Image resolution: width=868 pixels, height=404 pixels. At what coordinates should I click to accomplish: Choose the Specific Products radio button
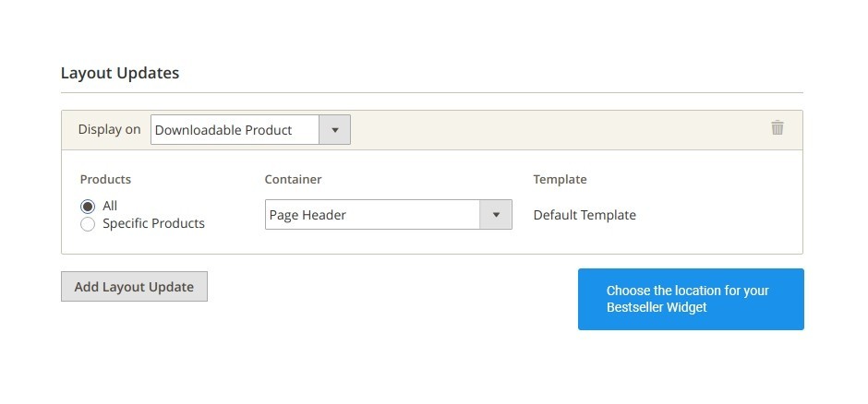click(x=88, y=224)
